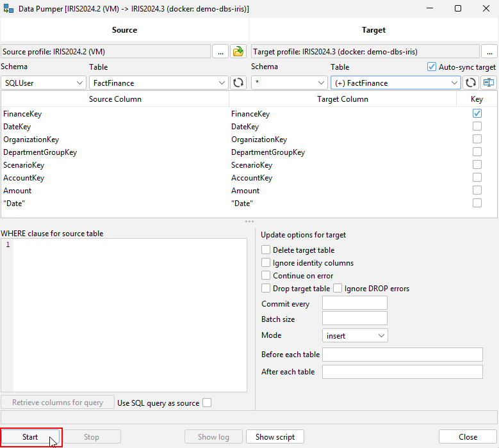Viewport: 499px width, 448px height.
Task: Open source Table FactFinance dropdown
Action: coord(158,83)
